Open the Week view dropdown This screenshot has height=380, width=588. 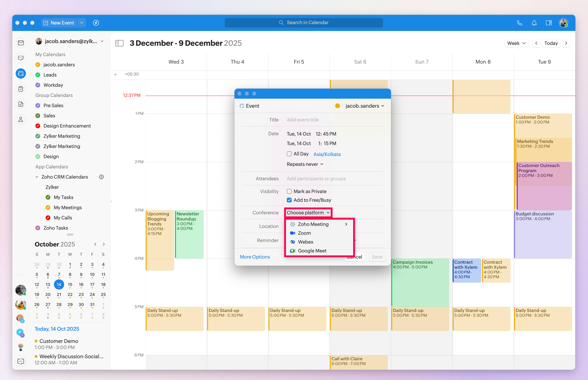click(x=516, y=43)
